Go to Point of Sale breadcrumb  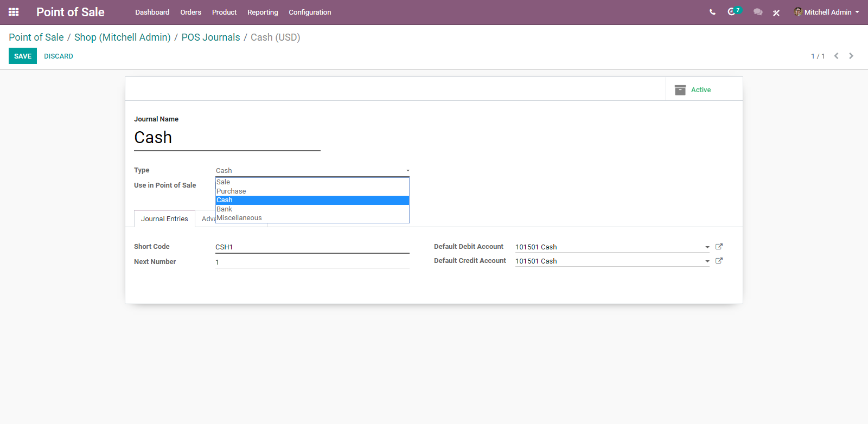(36, 37)
